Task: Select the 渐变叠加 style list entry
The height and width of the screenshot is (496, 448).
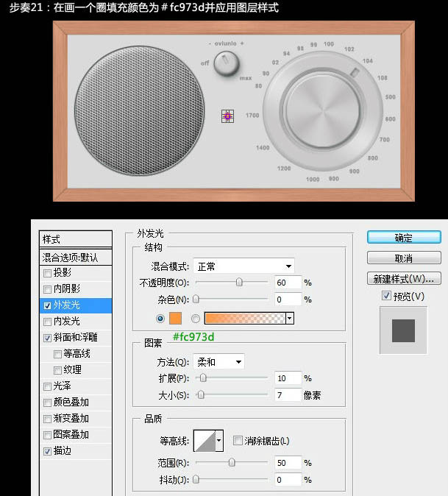Action: (x=76, y=419)
